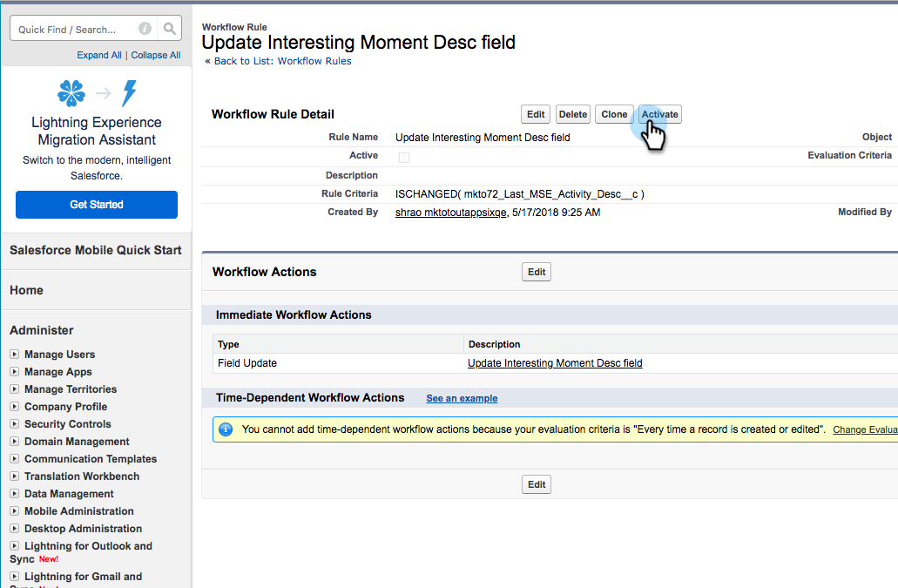Click Edit in Workflow Rule Detail
Image resolution: width=898 pixels, height=588 pixels.
point(536,114)
